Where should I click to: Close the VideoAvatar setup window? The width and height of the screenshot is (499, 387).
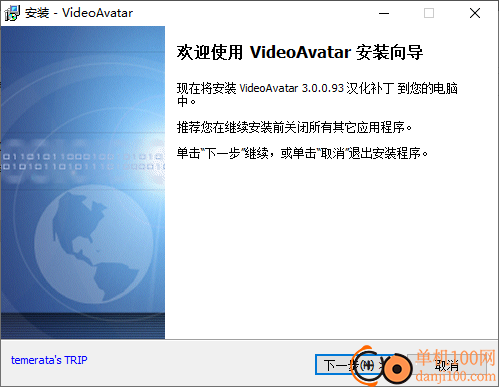475,13
